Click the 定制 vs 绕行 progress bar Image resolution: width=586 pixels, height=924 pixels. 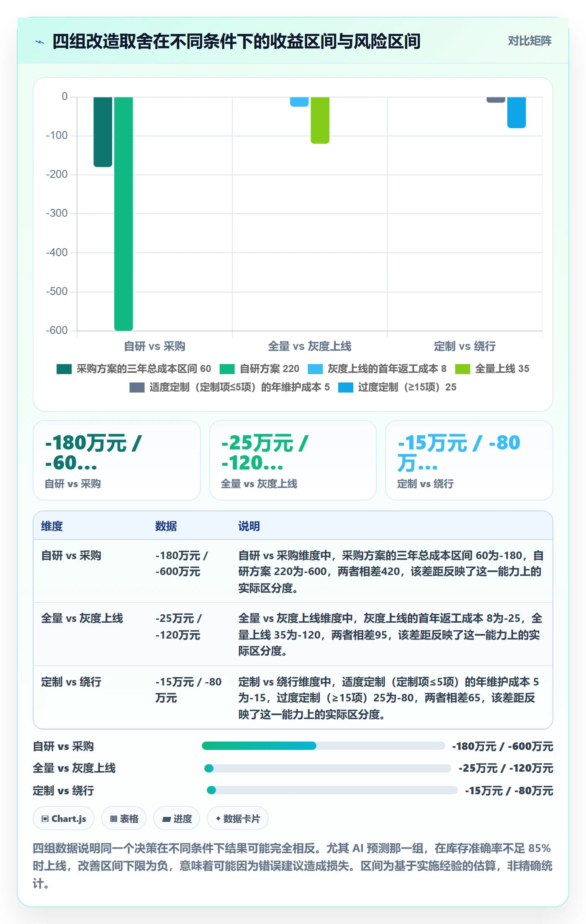(332, 790)
